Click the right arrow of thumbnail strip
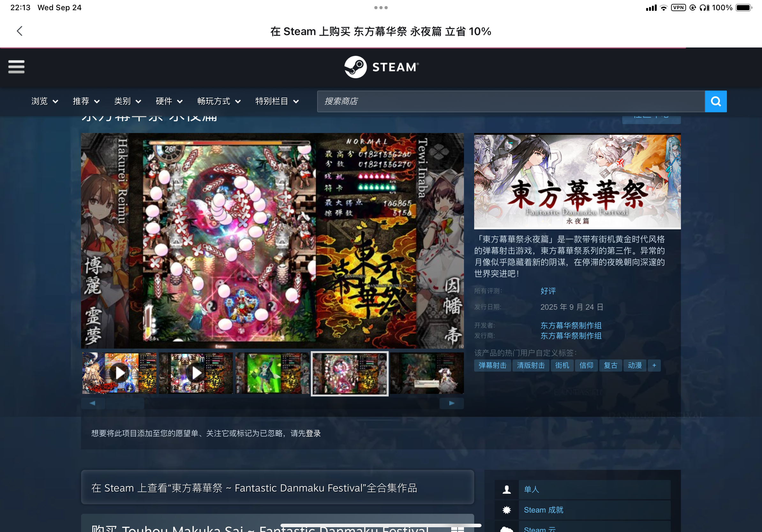 (x=452, y=403)
